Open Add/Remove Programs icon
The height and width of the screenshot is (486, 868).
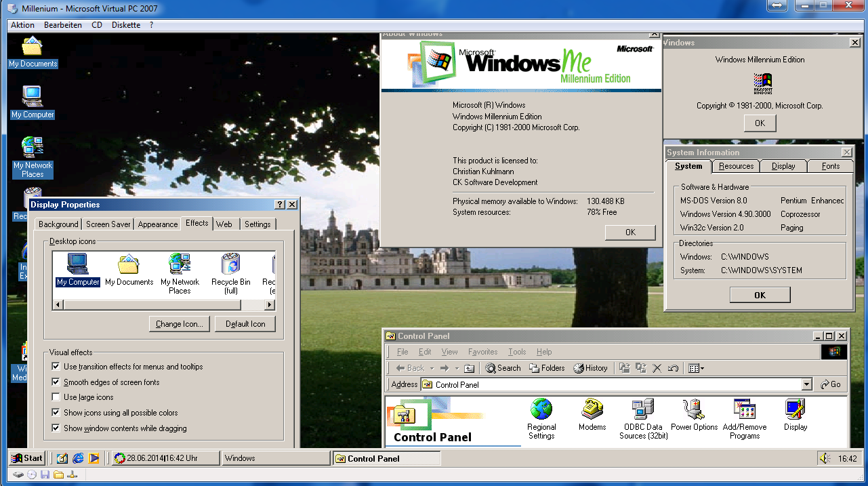[744, 411]
